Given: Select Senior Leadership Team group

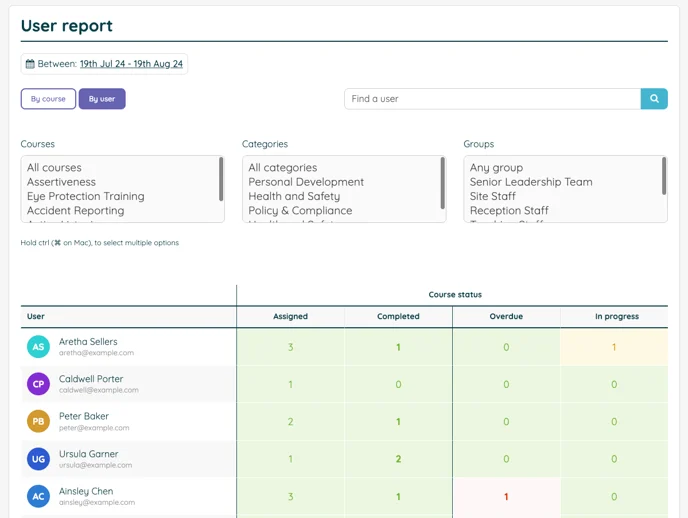Looking at the screenshot, I should pyautogui.click(x=531, y=182).
